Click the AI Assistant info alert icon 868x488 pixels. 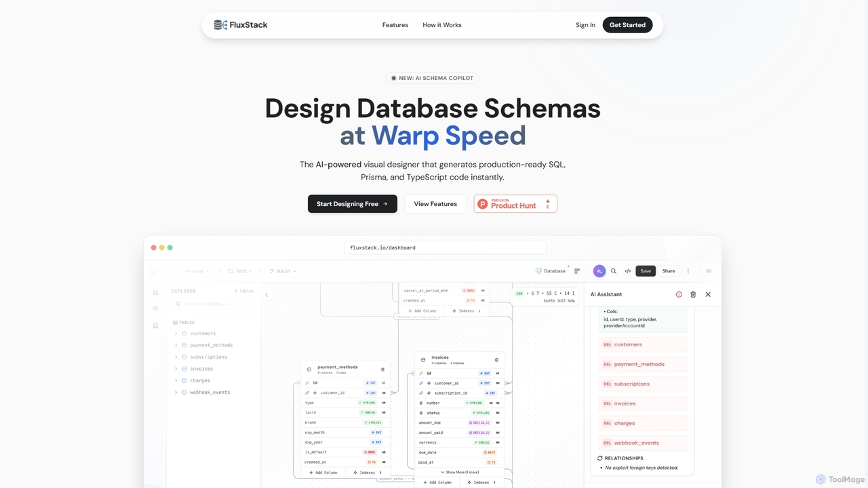point(679,295)
